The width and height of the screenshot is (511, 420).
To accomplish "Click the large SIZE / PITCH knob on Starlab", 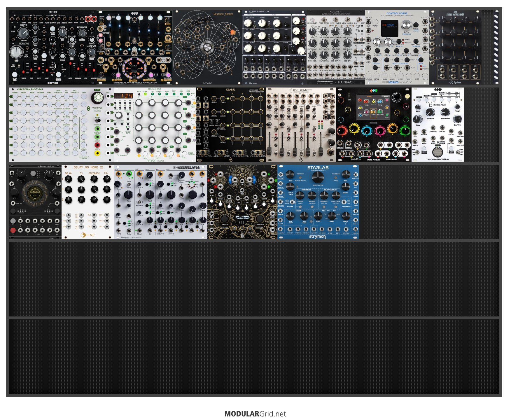I will pos(318,177).
